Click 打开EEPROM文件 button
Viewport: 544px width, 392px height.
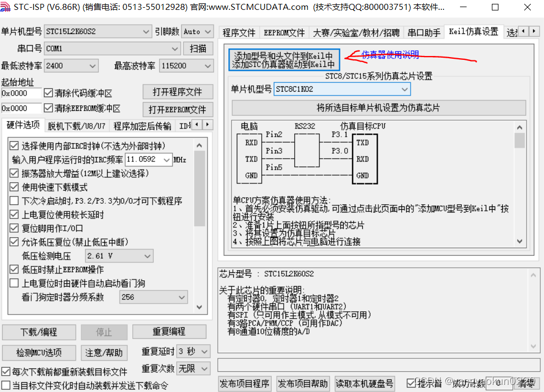click(178, 110)
